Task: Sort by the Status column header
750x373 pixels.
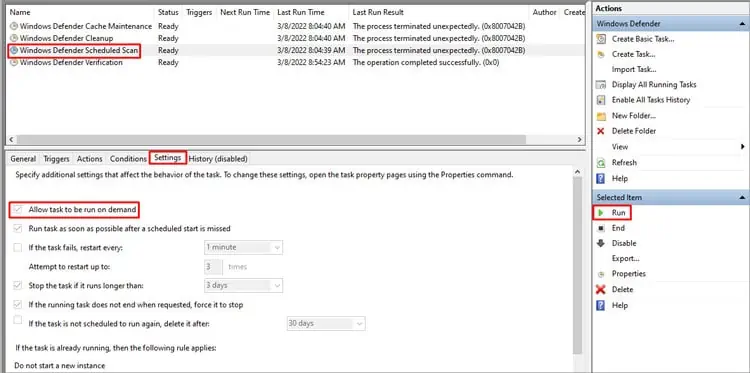Action: pos(168,12)
